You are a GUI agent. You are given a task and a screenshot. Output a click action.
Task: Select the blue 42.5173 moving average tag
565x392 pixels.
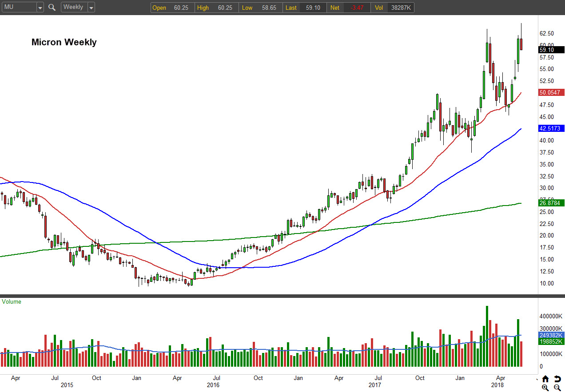[551, 128]
